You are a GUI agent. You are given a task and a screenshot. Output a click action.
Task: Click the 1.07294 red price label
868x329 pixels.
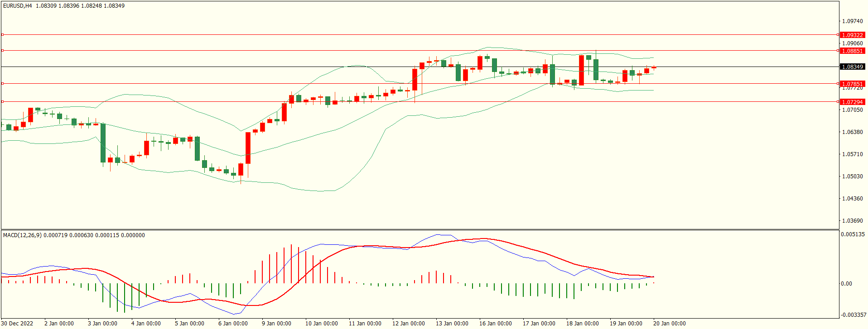pyautogui.click(x=852, y=102)
